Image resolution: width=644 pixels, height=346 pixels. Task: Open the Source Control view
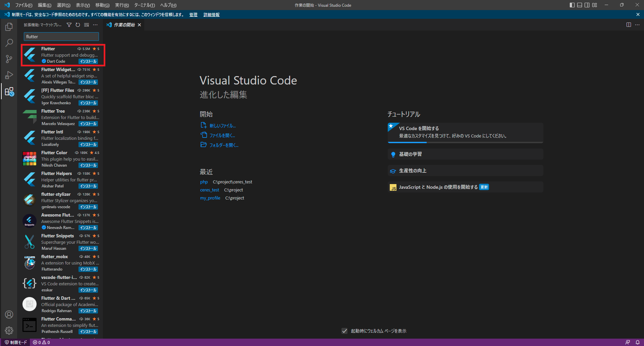pos(9,59)
